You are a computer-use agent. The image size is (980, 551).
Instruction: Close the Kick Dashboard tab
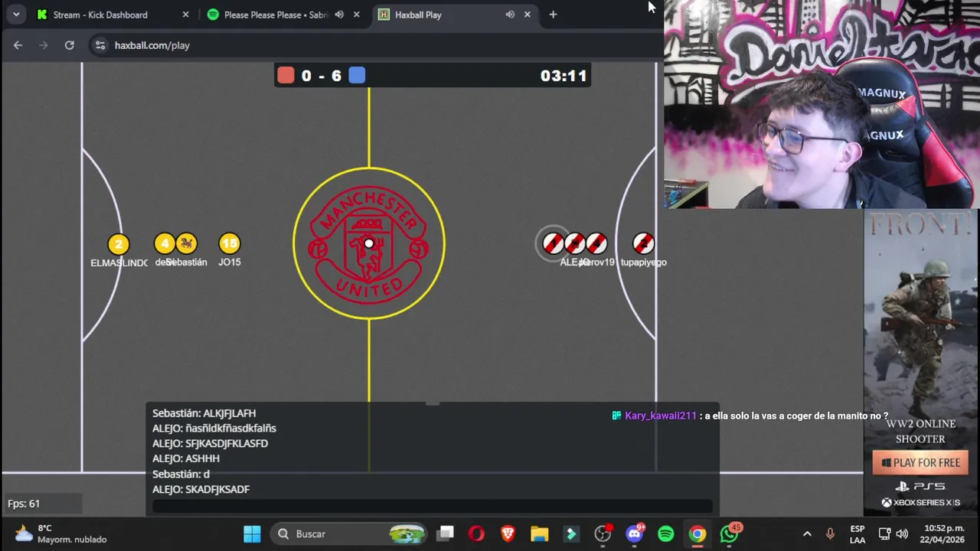[185, 15]
